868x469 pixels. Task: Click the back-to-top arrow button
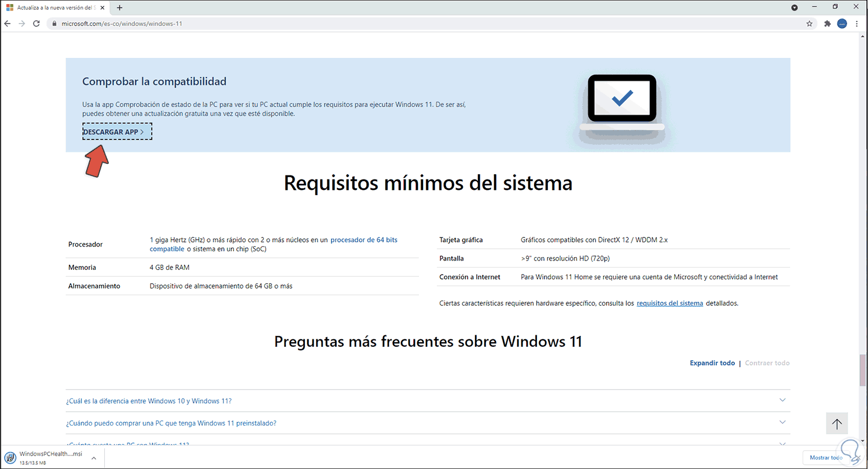(837, 424)
